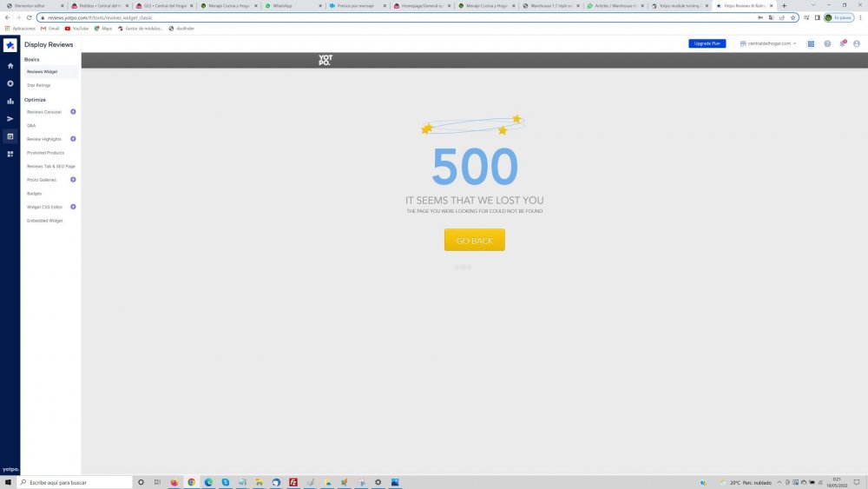Click upgrade badge next to Widget CSS Editor

click(x=73, y=207)
